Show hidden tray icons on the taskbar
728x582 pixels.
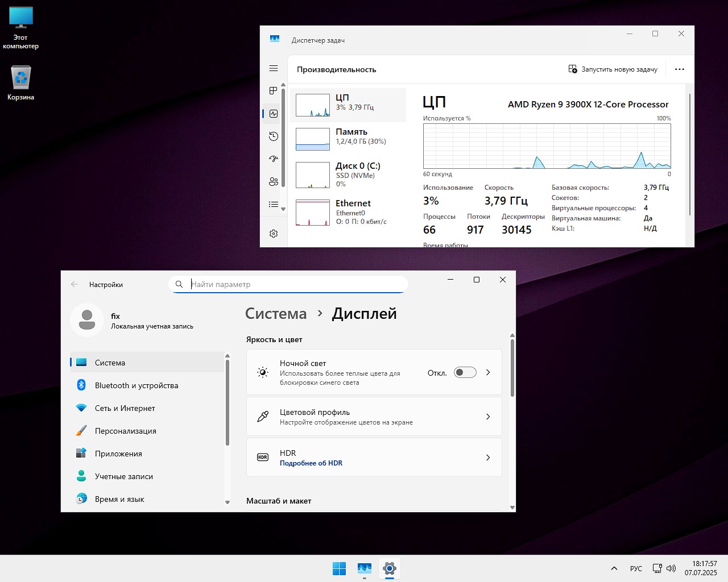click(x=614, y=568)
